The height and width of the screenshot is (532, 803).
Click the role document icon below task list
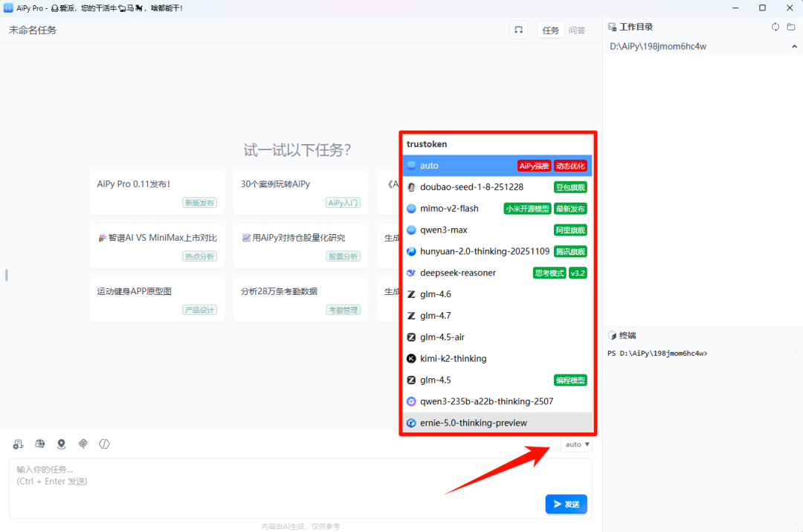(x=18, y=444)
